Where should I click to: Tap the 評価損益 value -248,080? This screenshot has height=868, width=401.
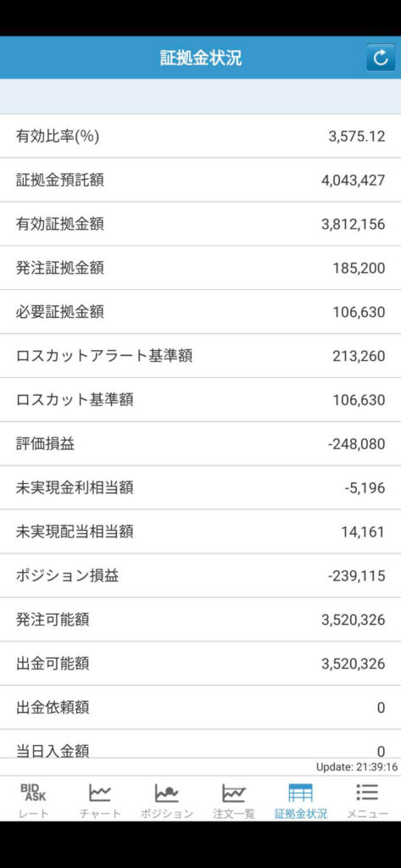(x=356, y=444)
